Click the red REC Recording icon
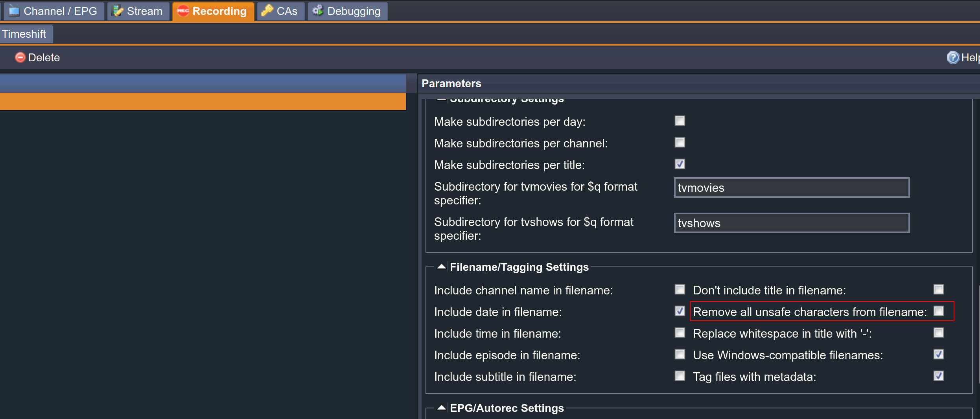 click(x=183, y=11)
